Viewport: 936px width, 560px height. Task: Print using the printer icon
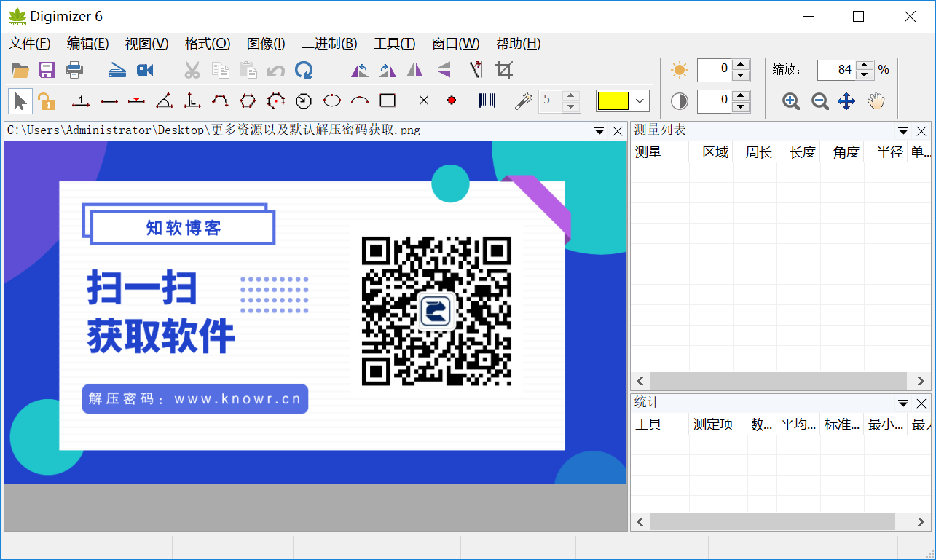coord(74,71)
